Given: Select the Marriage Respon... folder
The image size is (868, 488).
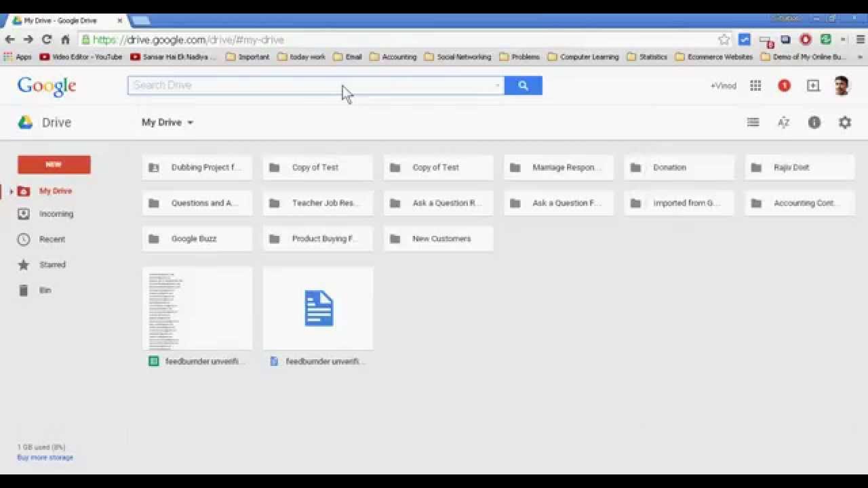Looking at the screenshot, I should pyautogui.click(x=559, y=167).
